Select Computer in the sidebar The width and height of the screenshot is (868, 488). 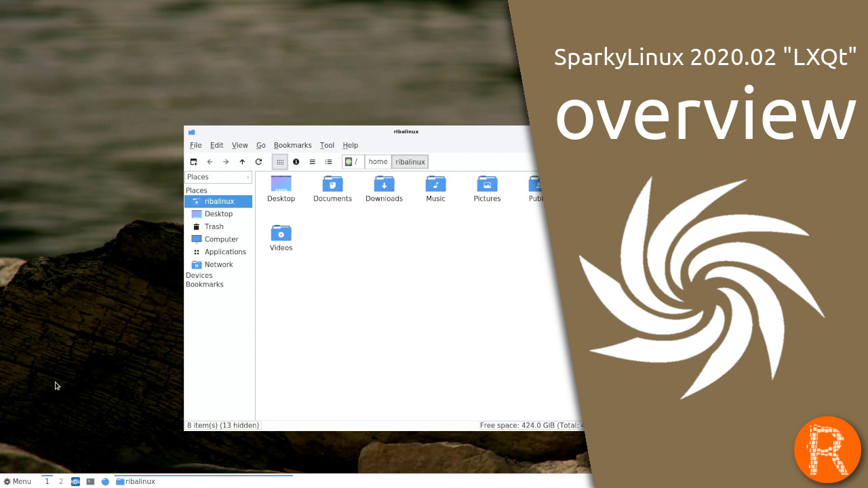(x=218, y=239)
